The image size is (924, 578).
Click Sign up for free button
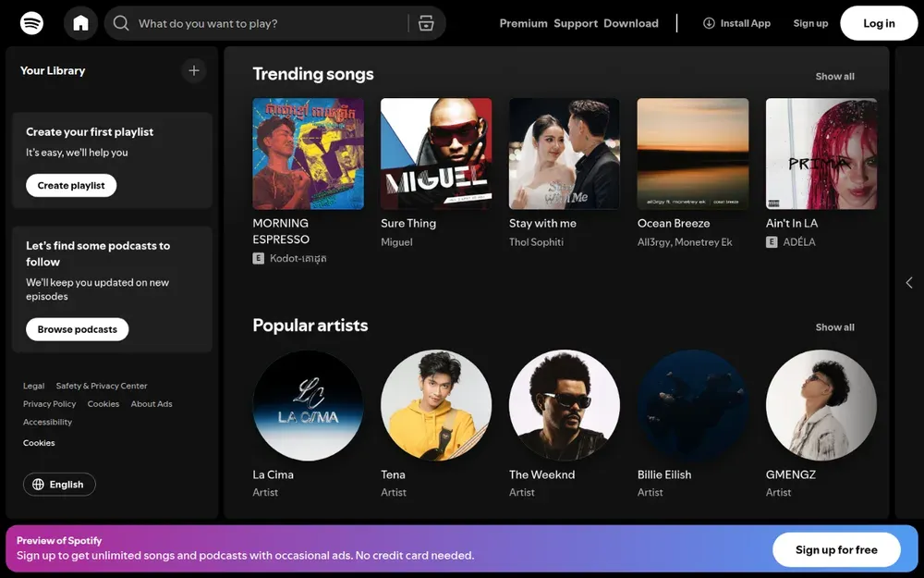pos(836,549)
